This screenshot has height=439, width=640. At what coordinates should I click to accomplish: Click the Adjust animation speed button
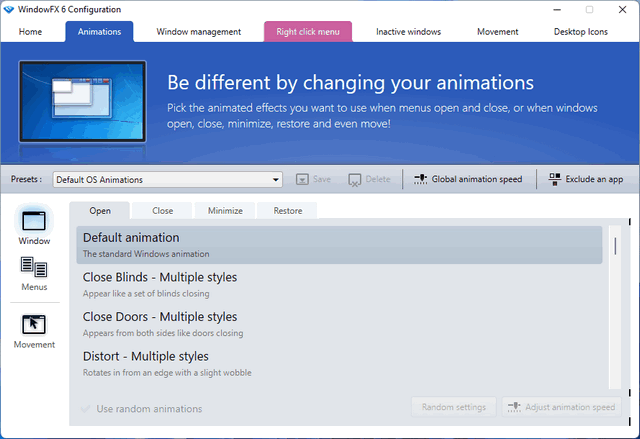(x=561, y=407)
